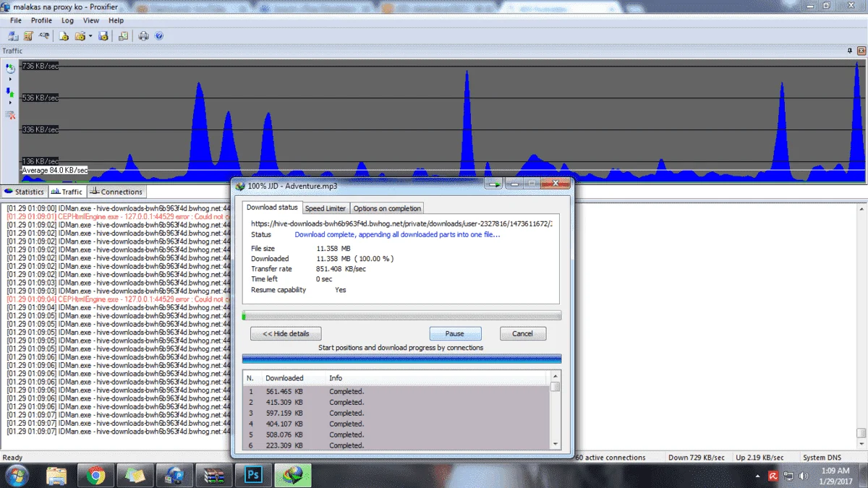
Task: Click the printer icon in Proxifier toolbar
Action: click(144, 35)
